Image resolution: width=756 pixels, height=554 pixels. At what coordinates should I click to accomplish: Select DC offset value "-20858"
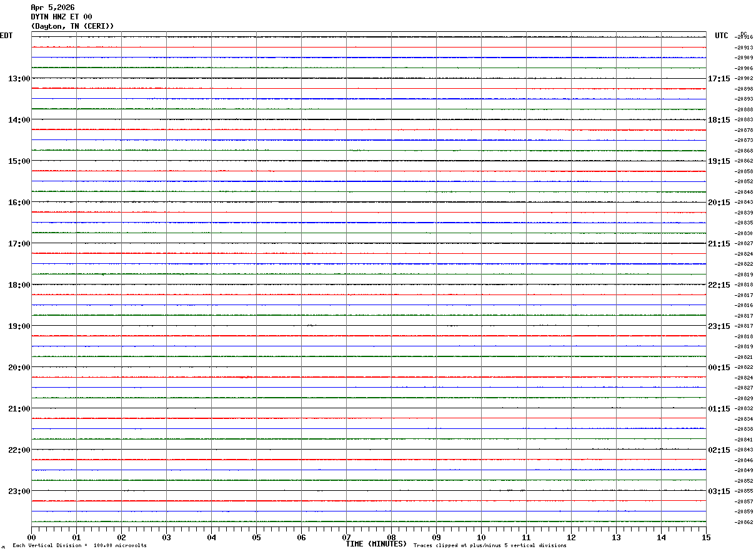[744, 171]
